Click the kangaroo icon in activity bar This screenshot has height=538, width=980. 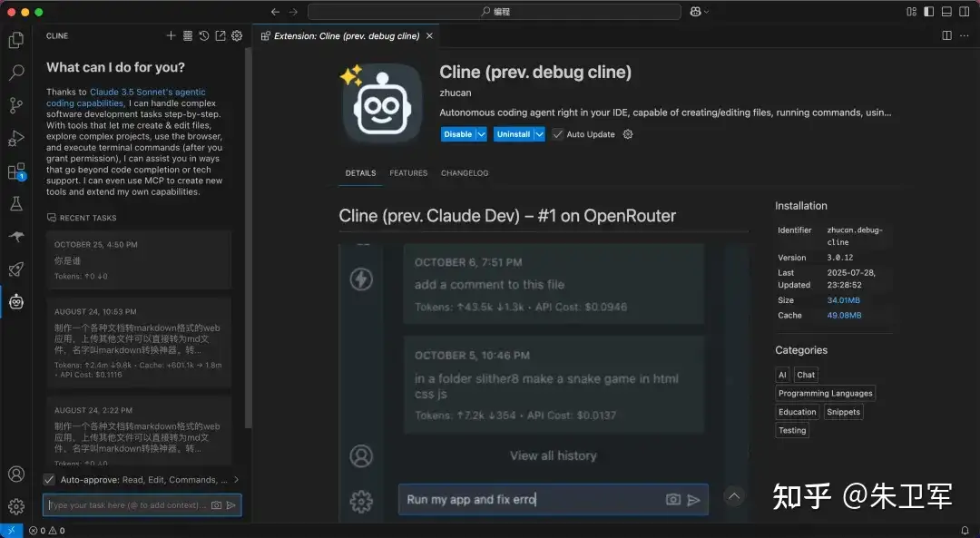[x=16, y=236]
